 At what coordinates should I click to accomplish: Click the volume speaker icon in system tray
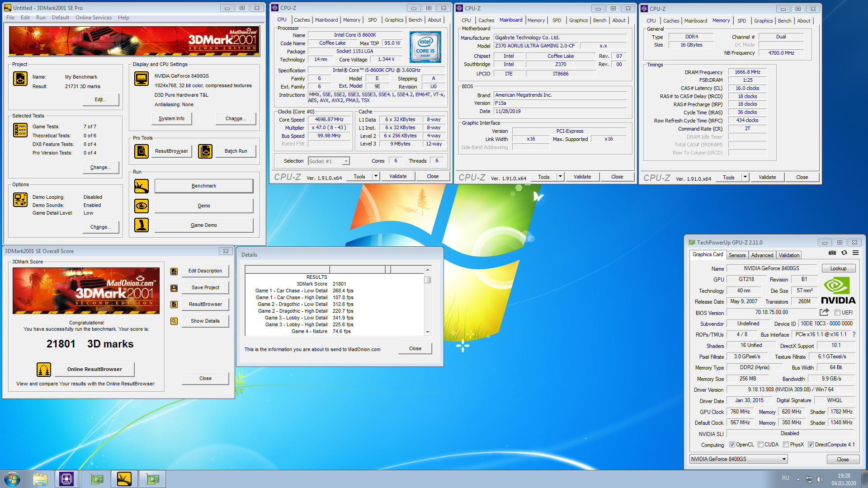pyautogui.click(x=821, y=479)
